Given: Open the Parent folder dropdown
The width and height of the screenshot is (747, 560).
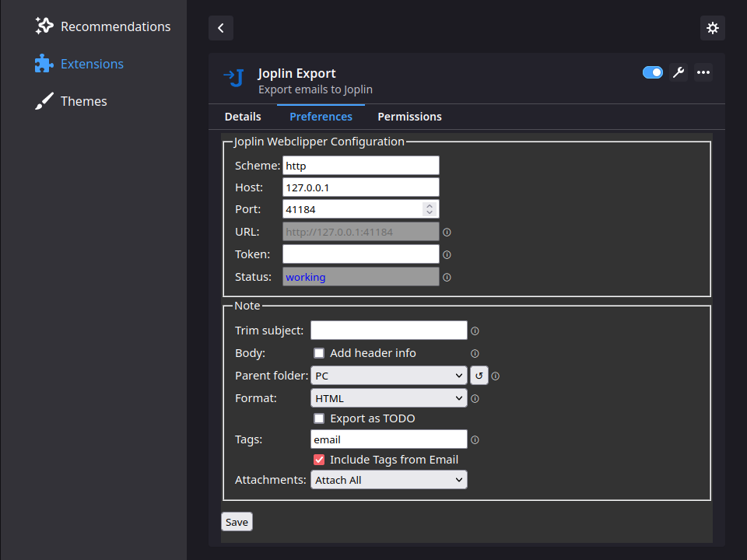Looking at the screenshot, I should pyautogui.click(x=389, y=376).
